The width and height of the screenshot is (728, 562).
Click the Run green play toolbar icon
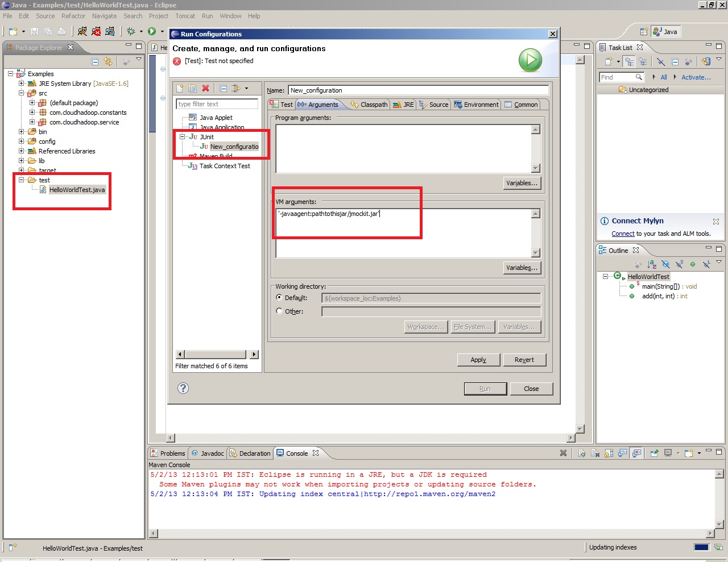(x=152, y=31)
